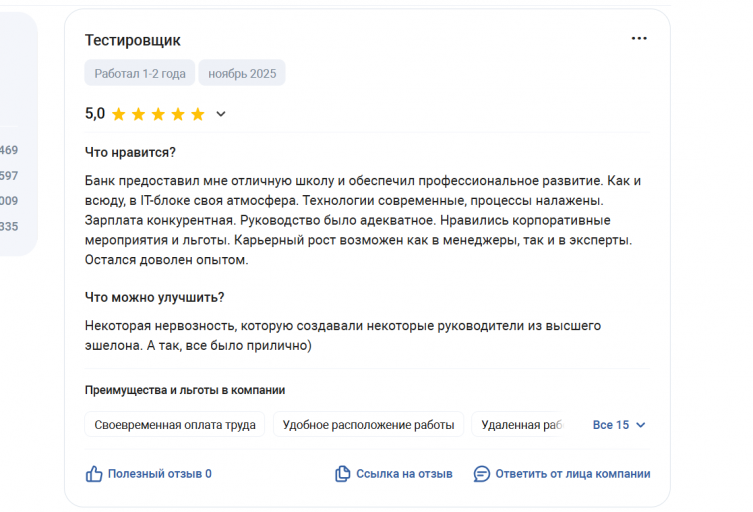Click the reply speech bubble icon
Viewport: 753px width, 512px height.
(x=482, y=474)
